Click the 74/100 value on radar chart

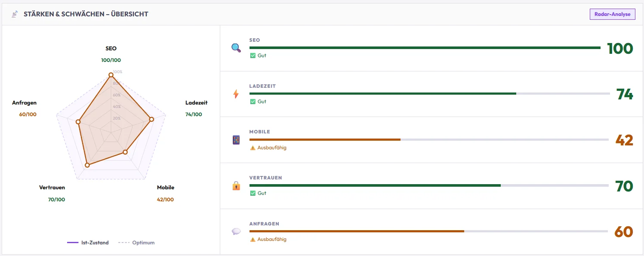194,114
